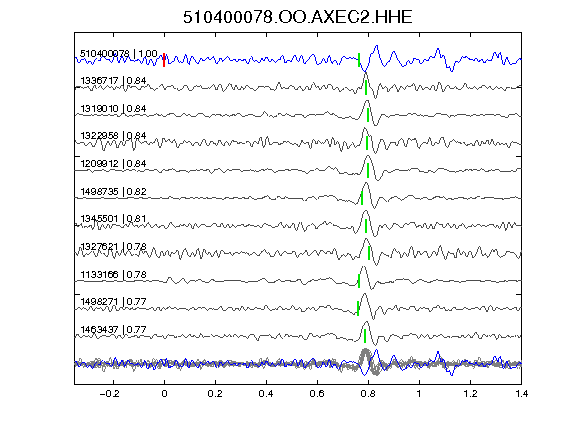Image resolution: width=576 pixels, height=432 pixels.
Task: Select the green pick on trace 1498271
Action: click(x=358, y=308)
